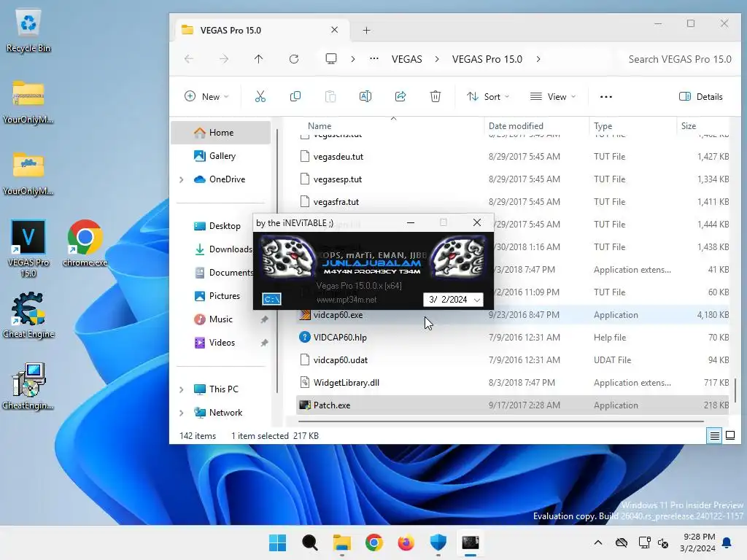The height and width of the screenshot is (560, 747).
Task: Open the zipped YourOnlyM... folder on desktop
Action: 28,102
